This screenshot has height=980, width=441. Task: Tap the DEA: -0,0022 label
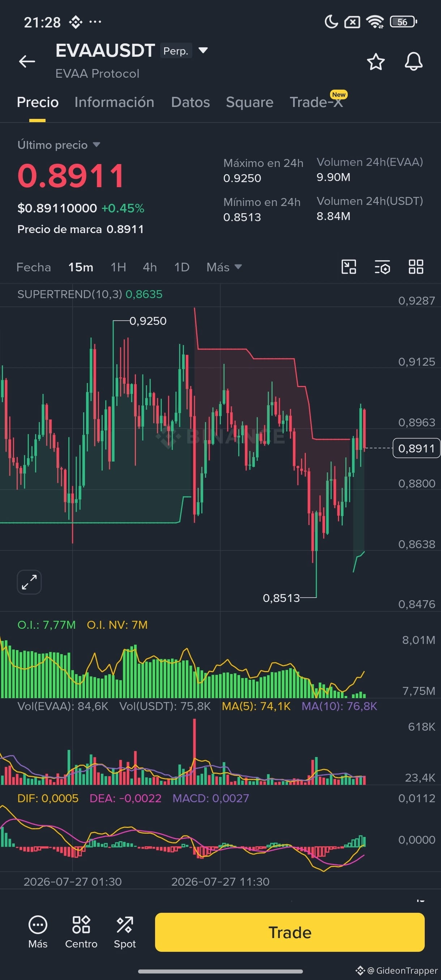[125, 798]
